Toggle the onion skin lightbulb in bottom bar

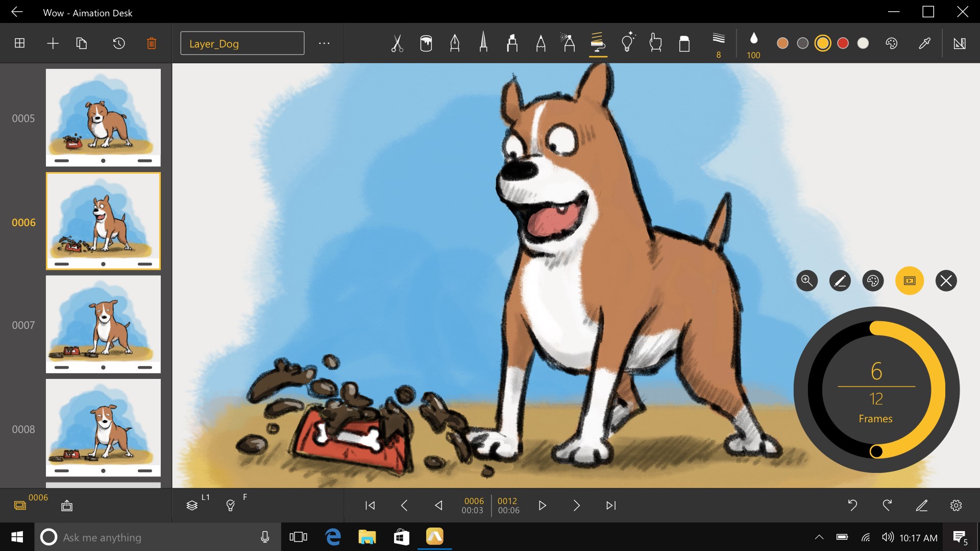click(x=231, y=505)
